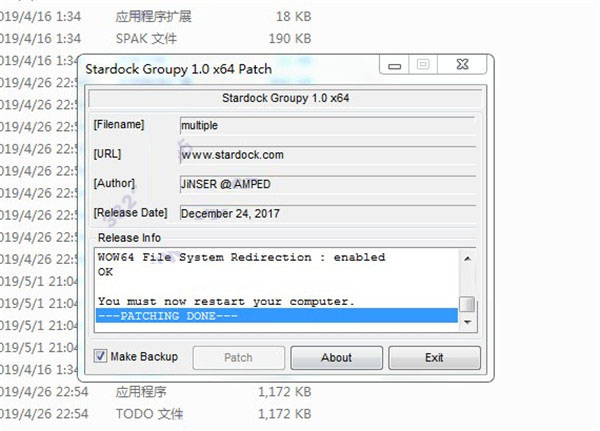Click the Exit button
This screenshot has width=600, height=431.
pyautogui.click(x=434, y=358)
